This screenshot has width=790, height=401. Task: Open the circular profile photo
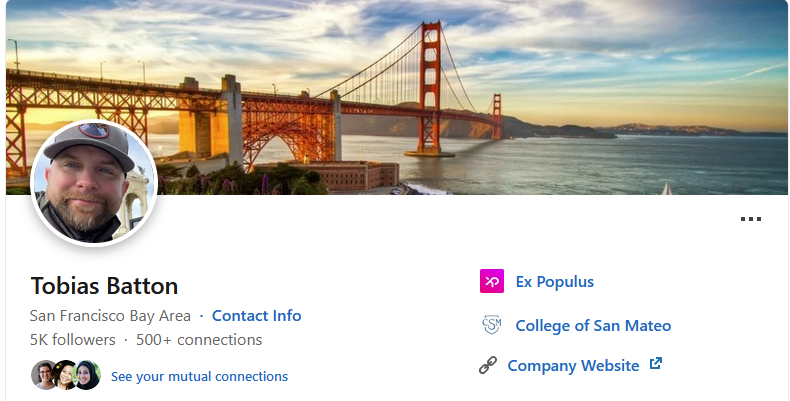pyautogui.click(x=94, y=183)
